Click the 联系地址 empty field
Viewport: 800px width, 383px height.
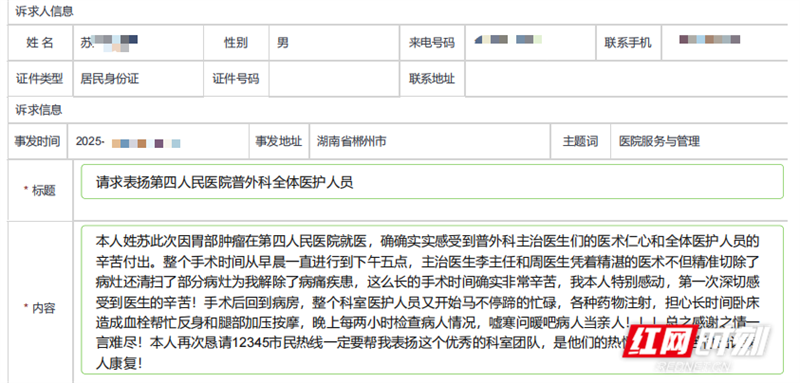(x=627, y=79)
